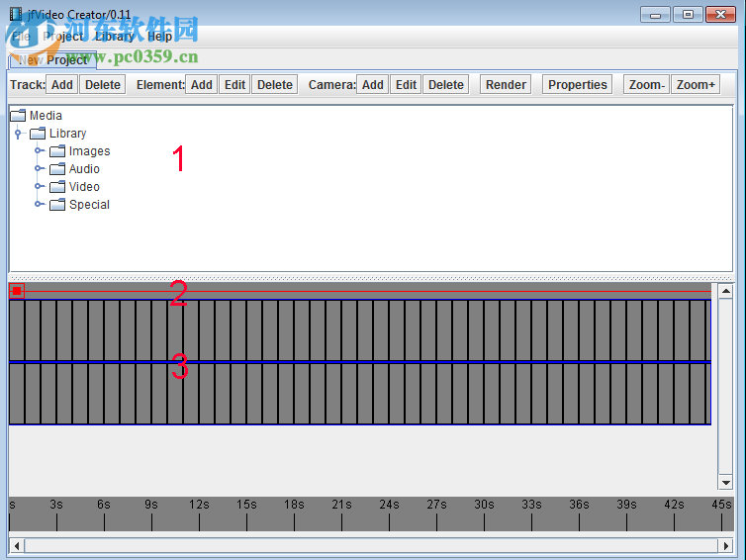746x560 pixels.
Task: Open the Properties dialog button
Action: [578, 85]
